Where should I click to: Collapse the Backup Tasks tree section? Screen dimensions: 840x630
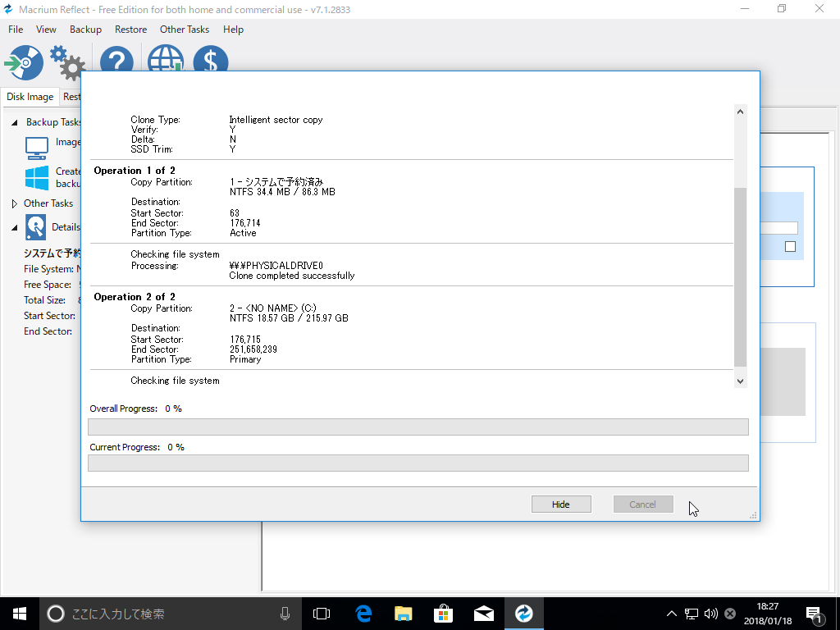click(x=15, y=123)
